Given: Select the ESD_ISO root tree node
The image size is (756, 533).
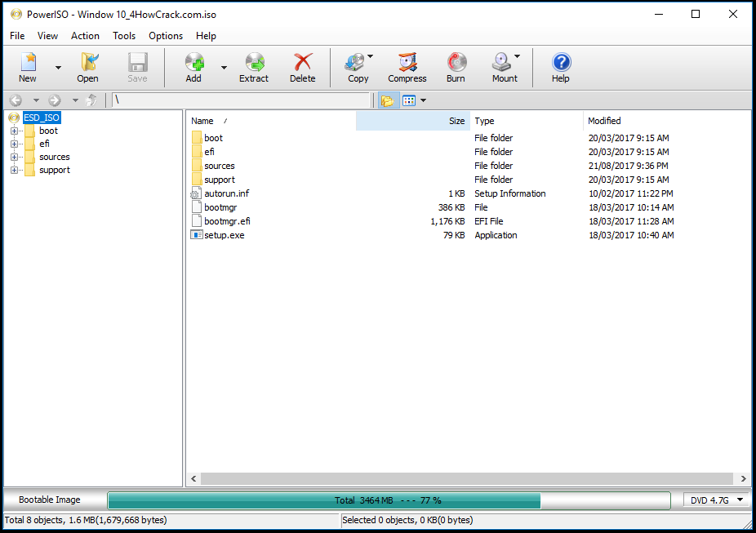Looking at the screenshot, I should point(42,118).
